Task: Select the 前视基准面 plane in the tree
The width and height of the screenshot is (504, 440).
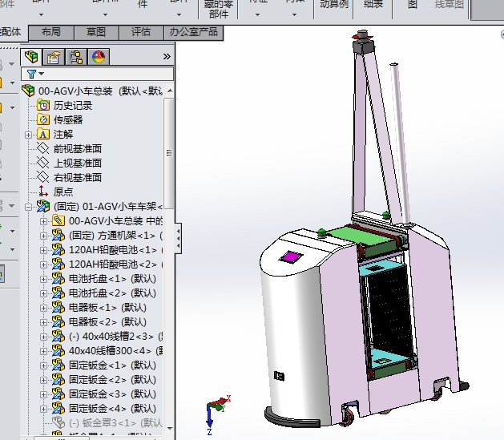Action: tap(77, 148)
